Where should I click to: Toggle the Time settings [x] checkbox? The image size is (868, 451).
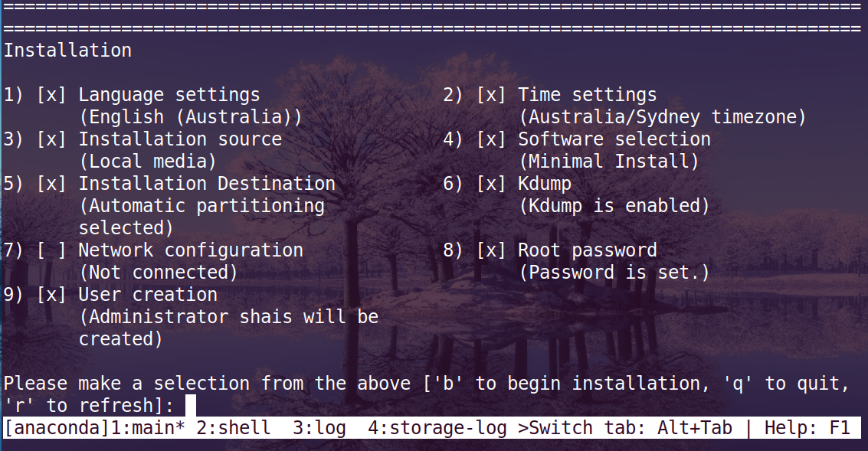(x=491, y=95)
